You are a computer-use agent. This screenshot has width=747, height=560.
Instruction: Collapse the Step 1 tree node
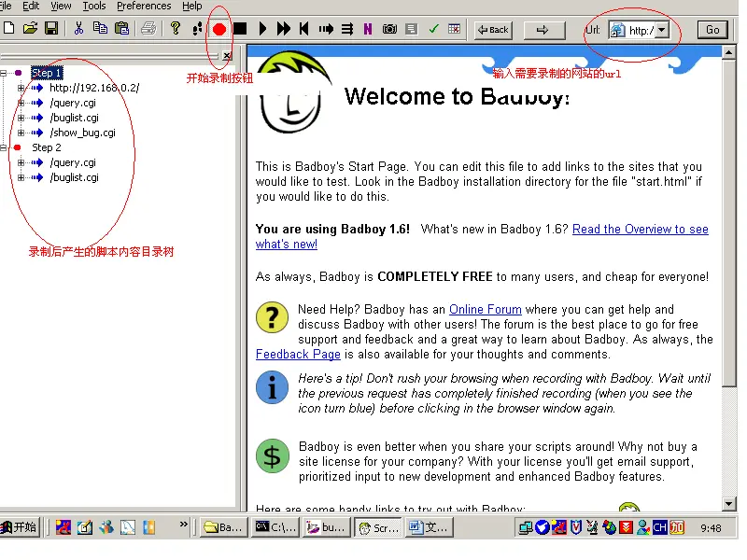[x=4, y=73]
